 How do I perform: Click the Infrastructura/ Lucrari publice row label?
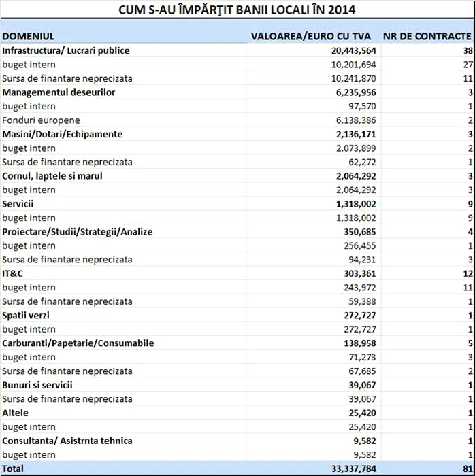pos(65,50)
